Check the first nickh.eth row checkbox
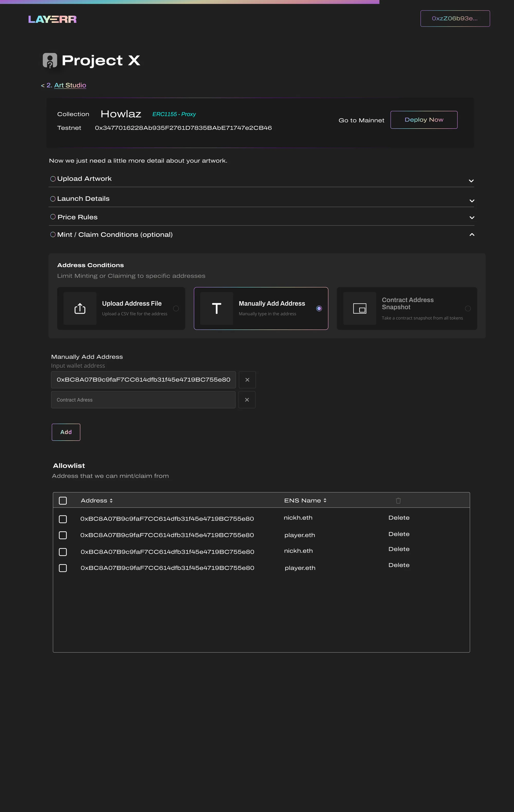This screenshot has height=812, width=514. 63,519
